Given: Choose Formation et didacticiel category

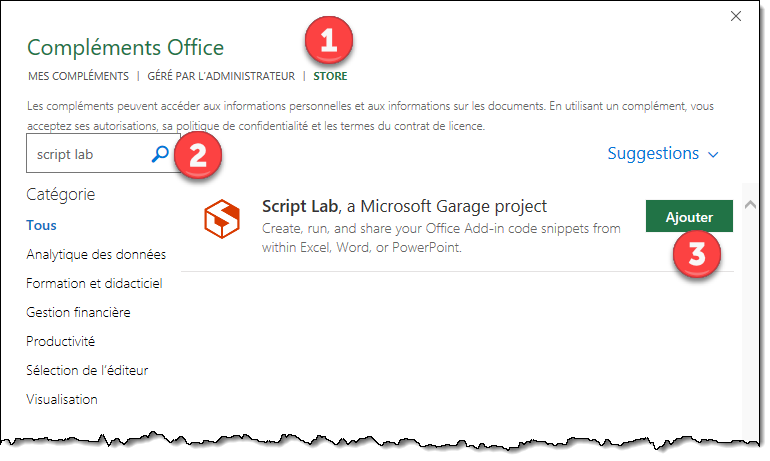Looking at the screenshot, I should pos(94,284).
